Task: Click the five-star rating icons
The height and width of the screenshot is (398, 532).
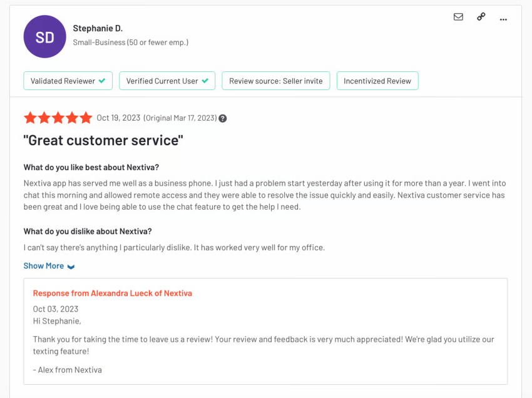Action: [x=58, y=118]
